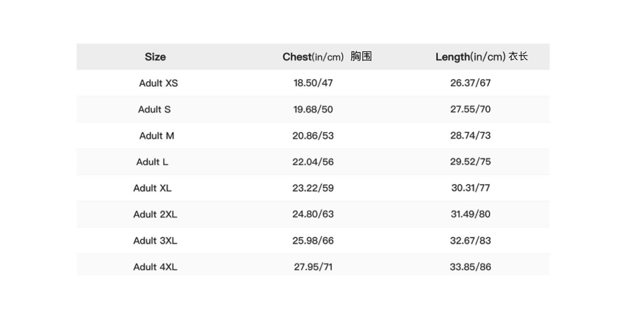Click length value 29.52/75
This screenshot has width=644, height=327.
(471, 162)
